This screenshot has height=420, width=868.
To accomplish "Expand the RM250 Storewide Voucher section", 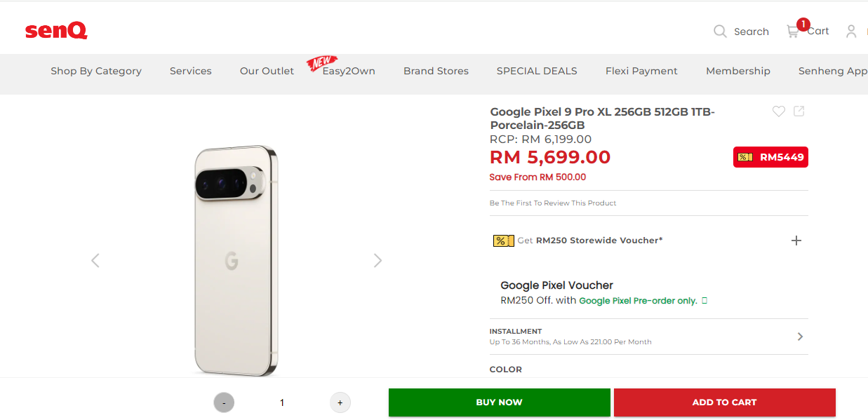I will click(796, 241).
